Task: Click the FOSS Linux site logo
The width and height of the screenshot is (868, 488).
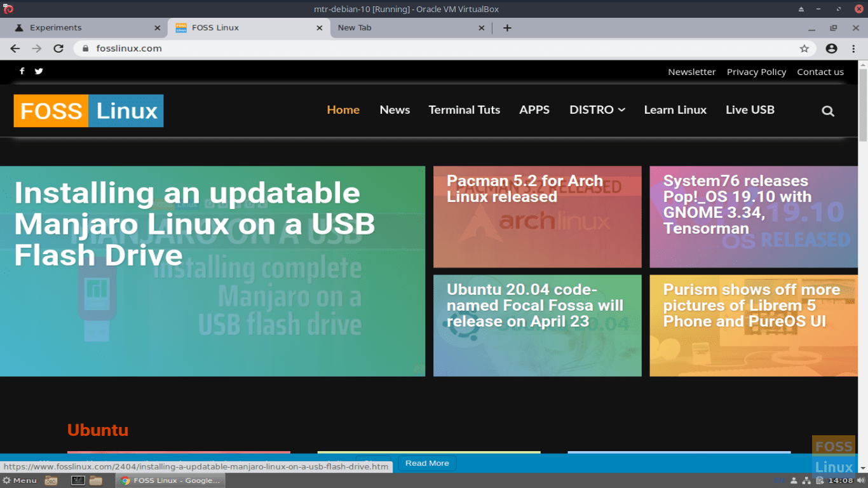Action: point(88,111)
